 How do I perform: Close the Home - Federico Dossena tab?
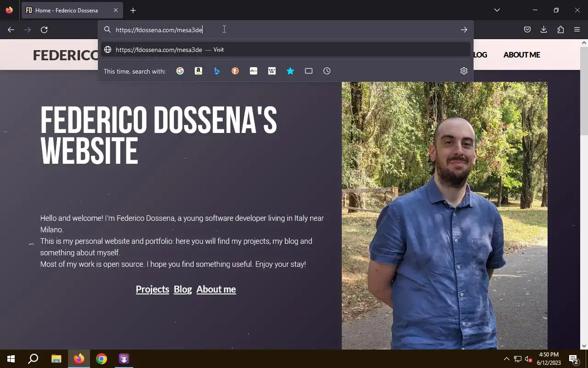click(x=116, y=10)
